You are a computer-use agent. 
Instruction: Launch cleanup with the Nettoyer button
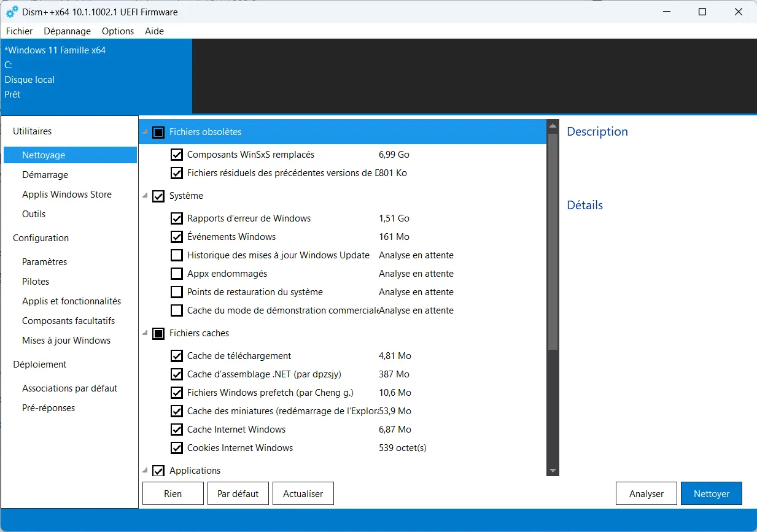pyautogui.click(x=711, y=493)
